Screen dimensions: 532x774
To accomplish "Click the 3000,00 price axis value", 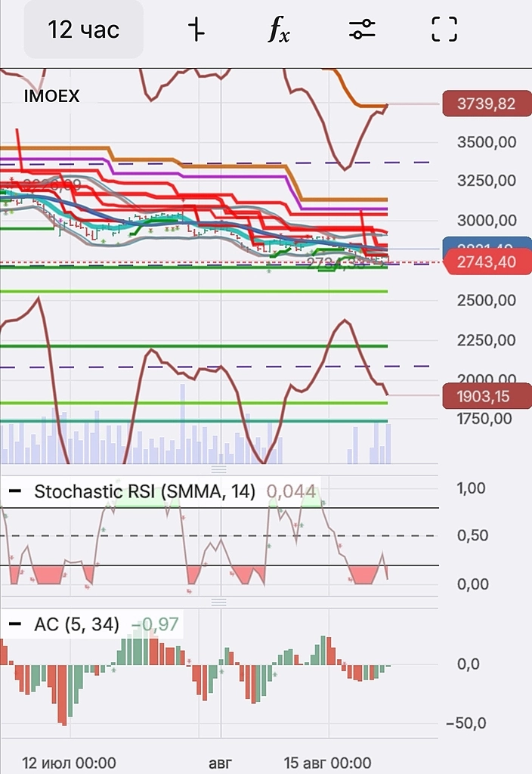I will (487, 220).
